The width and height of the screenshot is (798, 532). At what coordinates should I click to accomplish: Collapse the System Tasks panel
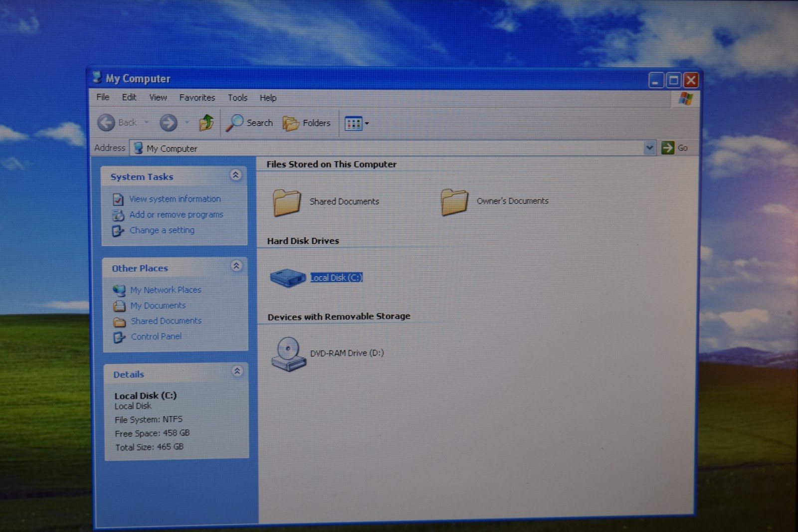(236, 175)
